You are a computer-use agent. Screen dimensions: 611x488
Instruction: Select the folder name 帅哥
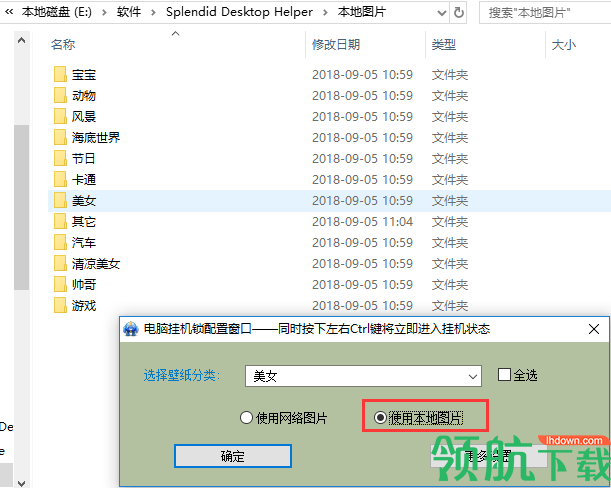click(84, 285)
